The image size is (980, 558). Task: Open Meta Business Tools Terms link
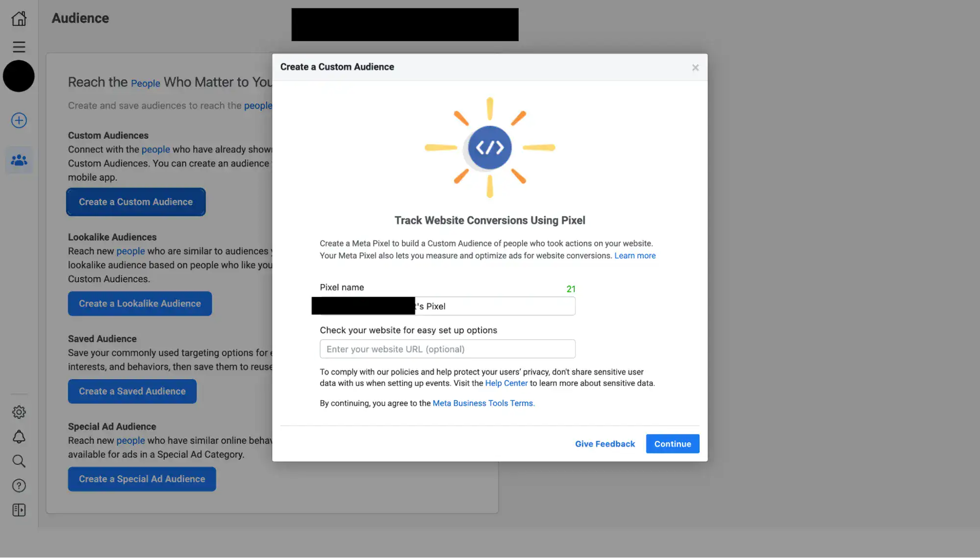pyautogui.click(x=483, y=403)
